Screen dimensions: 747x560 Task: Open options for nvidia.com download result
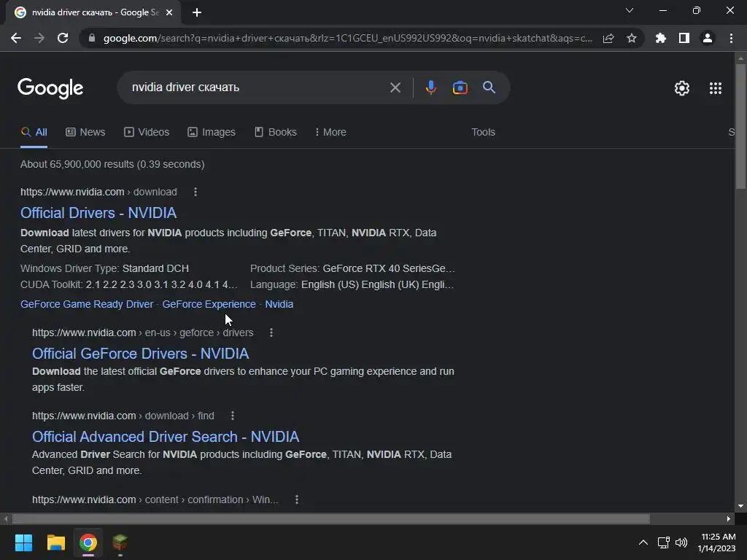tap(196, 192)
